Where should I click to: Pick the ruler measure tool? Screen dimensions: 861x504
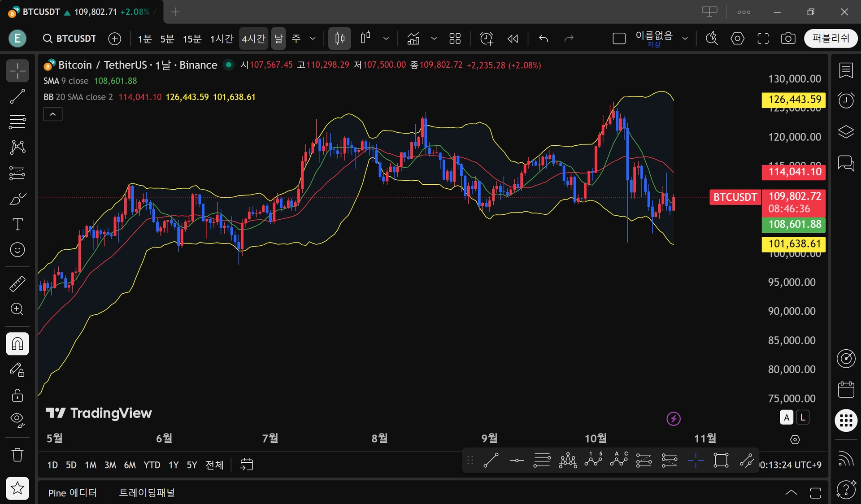[x=17, y=283]
